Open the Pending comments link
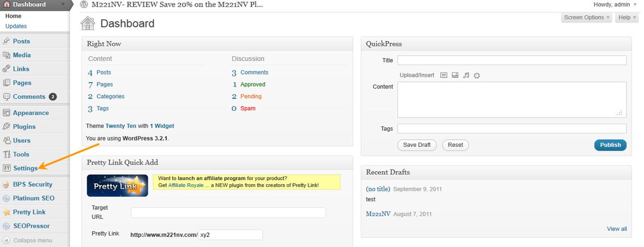 tap(251, 96)
